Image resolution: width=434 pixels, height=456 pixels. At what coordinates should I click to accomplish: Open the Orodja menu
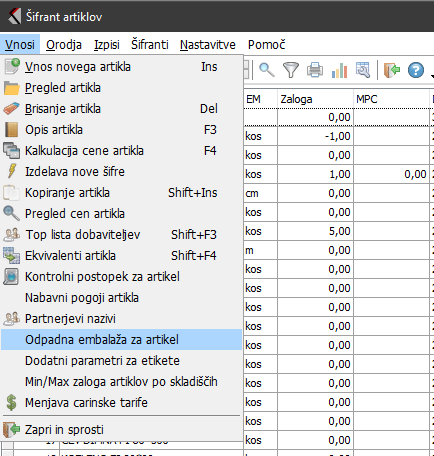pos(64,44)
